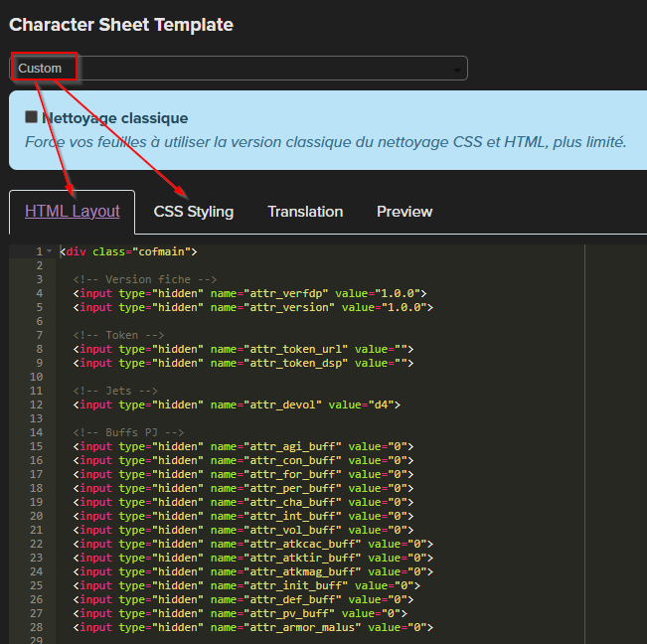Click the attr_verfdp input line
Image resolution: width=647 pixels, height=644 pixels.
click(x=248, y=293)
